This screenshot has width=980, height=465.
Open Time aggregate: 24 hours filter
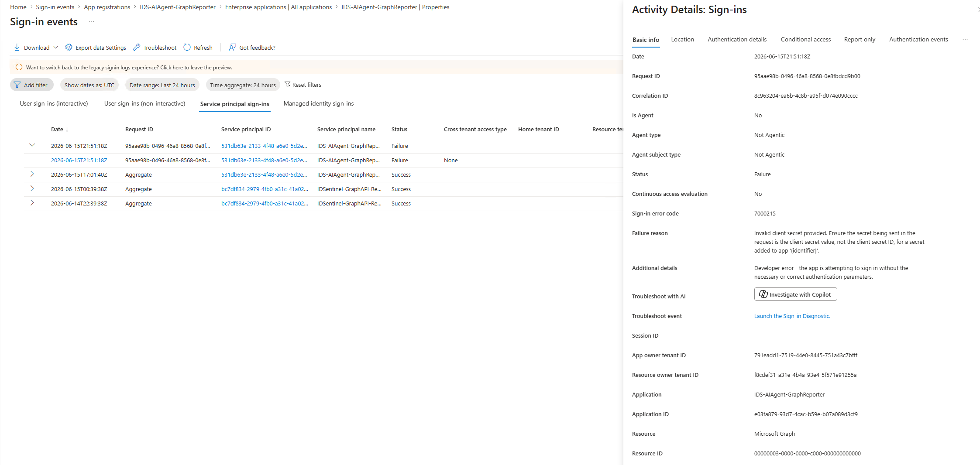pos(243,85)
